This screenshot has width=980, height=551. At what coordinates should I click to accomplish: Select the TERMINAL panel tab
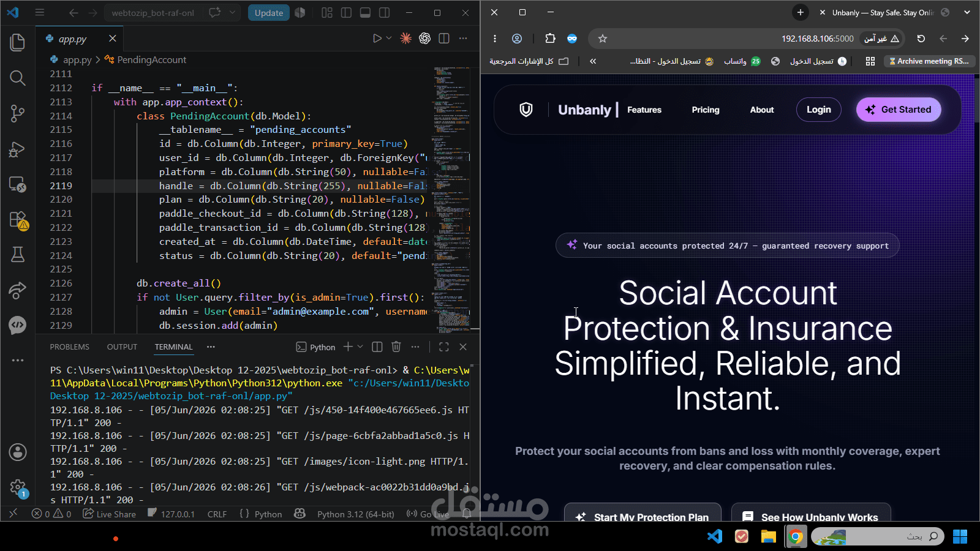click(173, 347)
